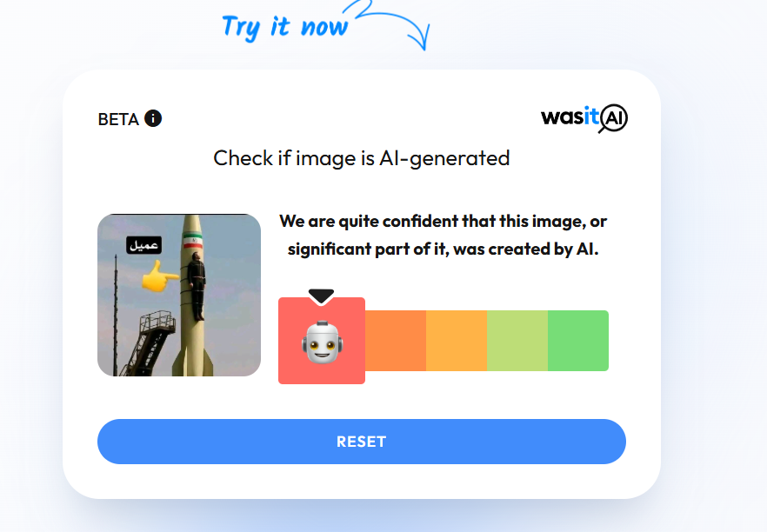The width and height of the screenshot is (767, 532).
Task: Click the 'Try it now' handwritten text
Action: 284,28
